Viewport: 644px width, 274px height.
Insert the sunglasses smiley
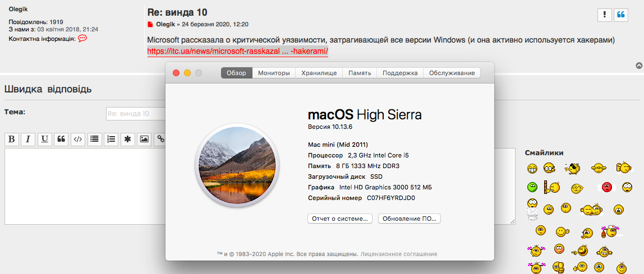tap(573, 169)
